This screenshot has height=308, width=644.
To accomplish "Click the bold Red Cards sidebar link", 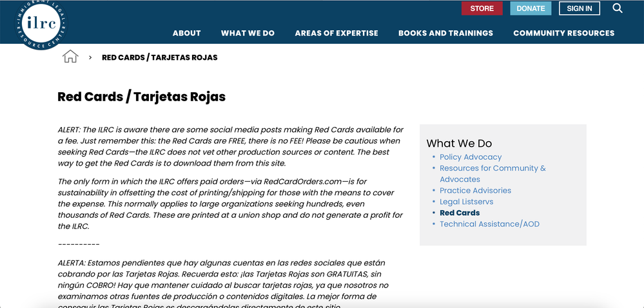I will pyautogui.click(x=460, y=213).
